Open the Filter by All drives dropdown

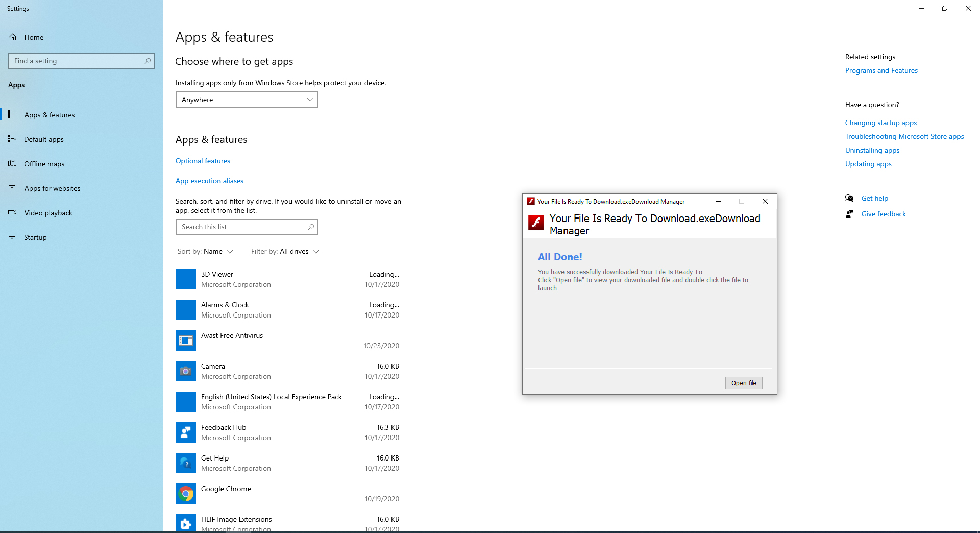285,251
